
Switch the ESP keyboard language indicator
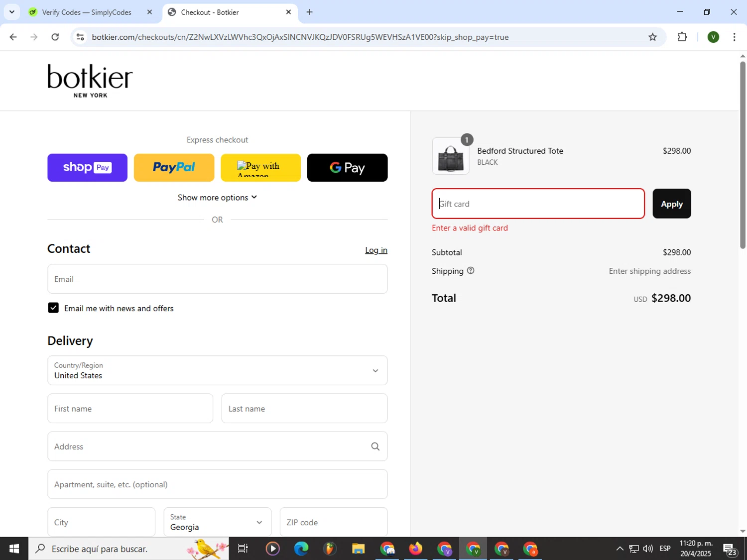[x=665, y=549]
